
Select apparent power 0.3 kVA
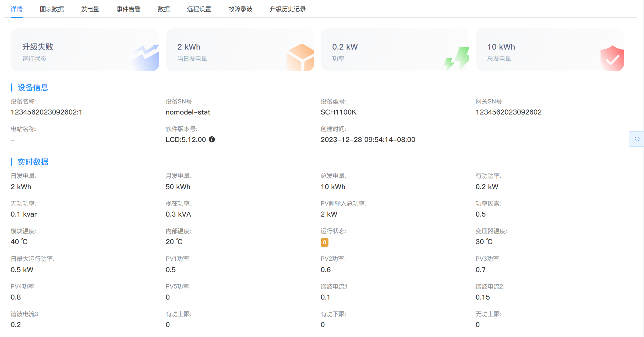(x=178, y=214)
